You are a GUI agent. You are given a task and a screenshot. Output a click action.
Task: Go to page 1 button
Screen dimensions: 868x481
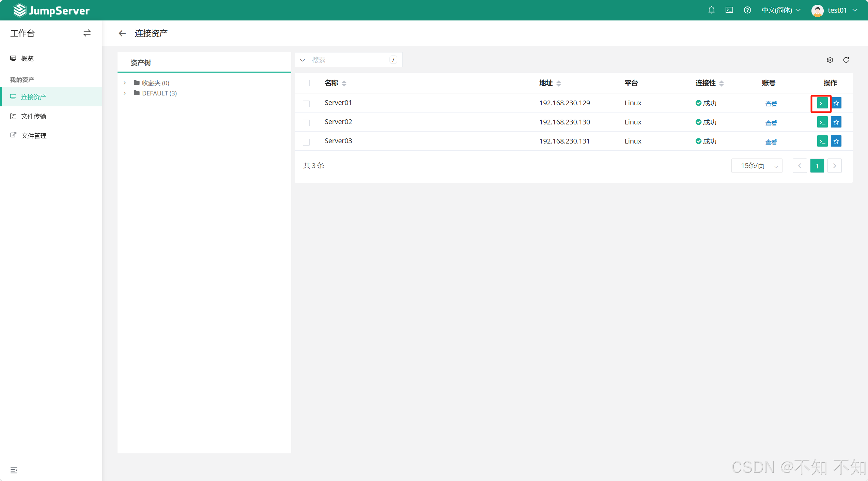(x=817, y=166)
